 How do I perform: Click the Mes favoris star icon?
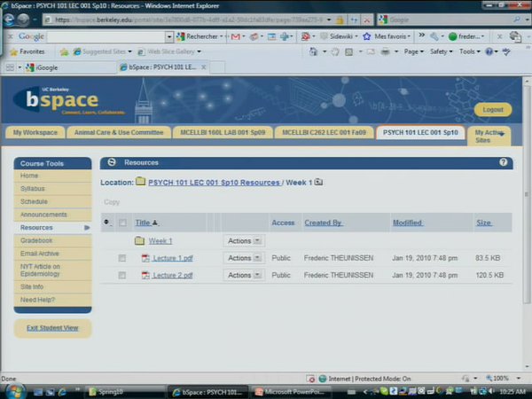click(x=367, y=36)
